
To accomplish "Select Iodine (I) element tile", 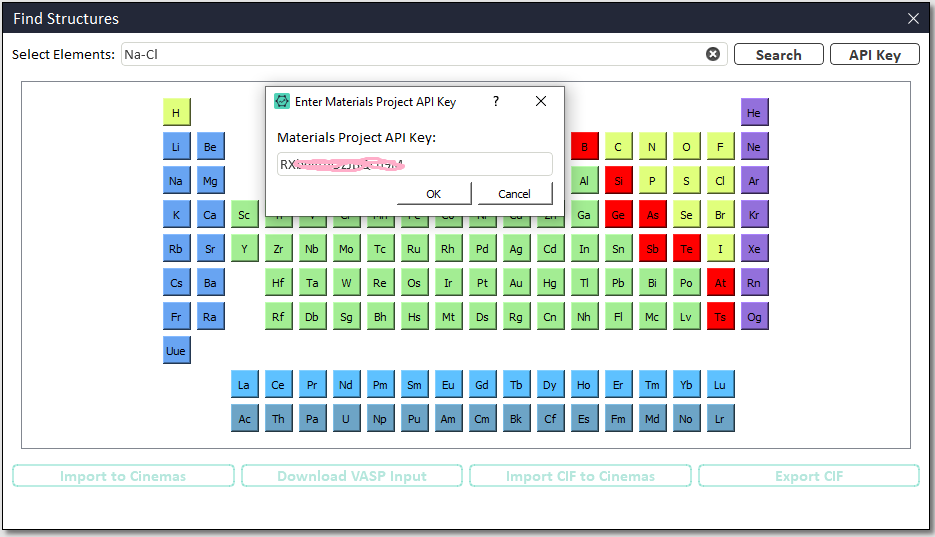I will point(720,249).
